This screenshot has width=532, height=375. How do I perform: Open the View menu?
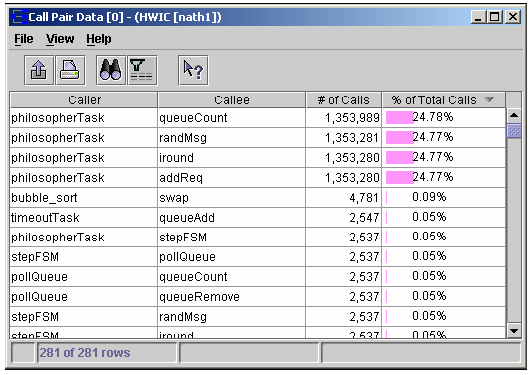(60, 39)
